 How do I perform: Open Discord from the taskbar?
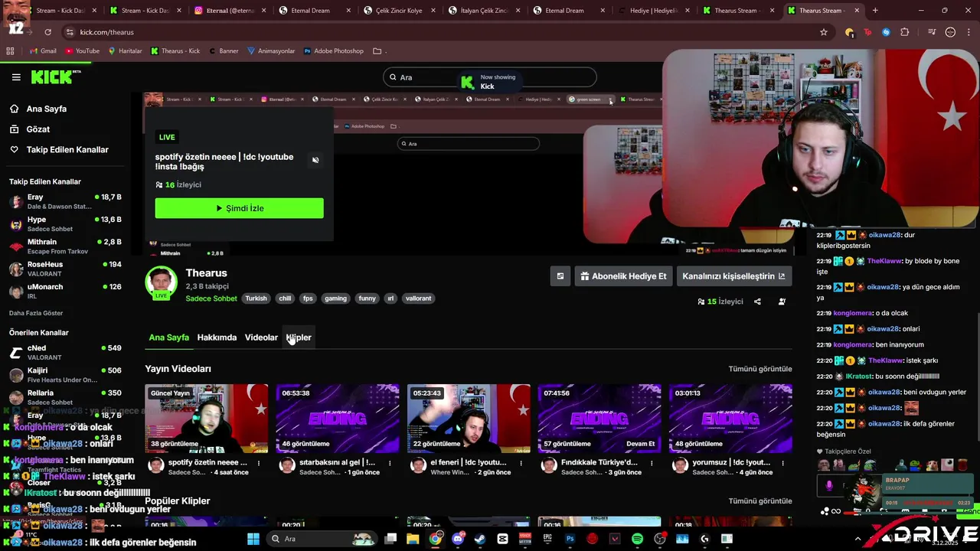coord(458,539)
